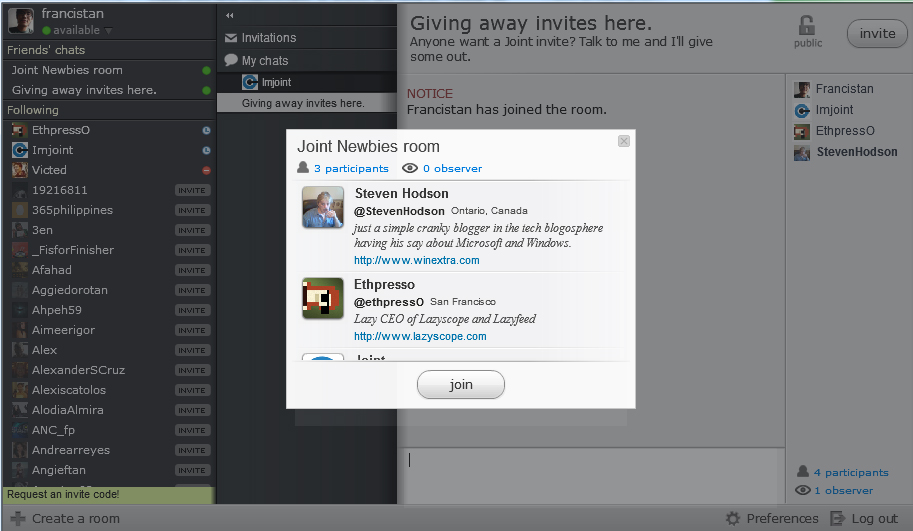Click the clock status icon next to EthpressO
This screenshot has width=913, height=531.
coord(206,130)
